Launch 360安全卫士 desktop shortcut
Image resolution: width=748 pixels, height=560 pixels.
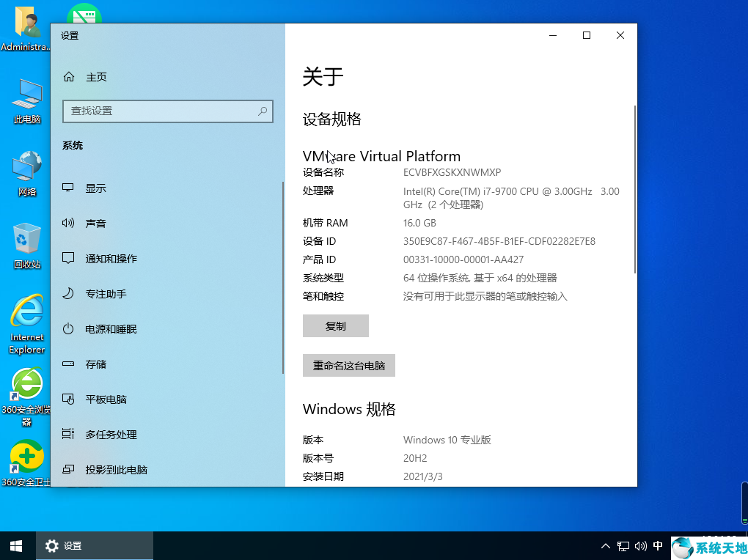click(x=26, y=463)
